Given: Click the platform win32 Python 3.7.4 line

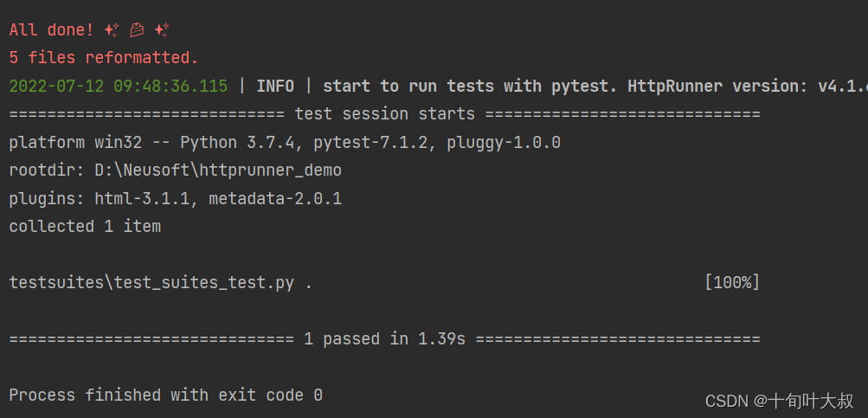Looking at the screenshot, I should 285,143.
